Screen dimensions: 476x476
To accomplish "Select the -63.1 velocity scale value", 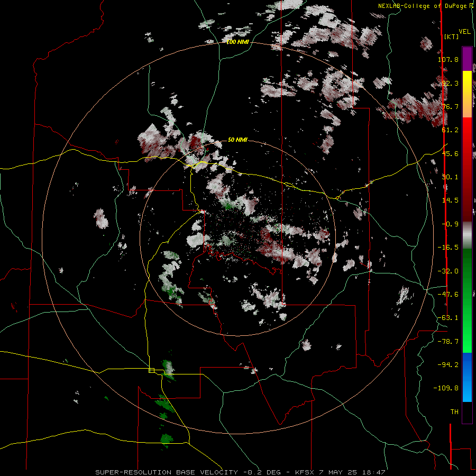I will tap(448, 318).
